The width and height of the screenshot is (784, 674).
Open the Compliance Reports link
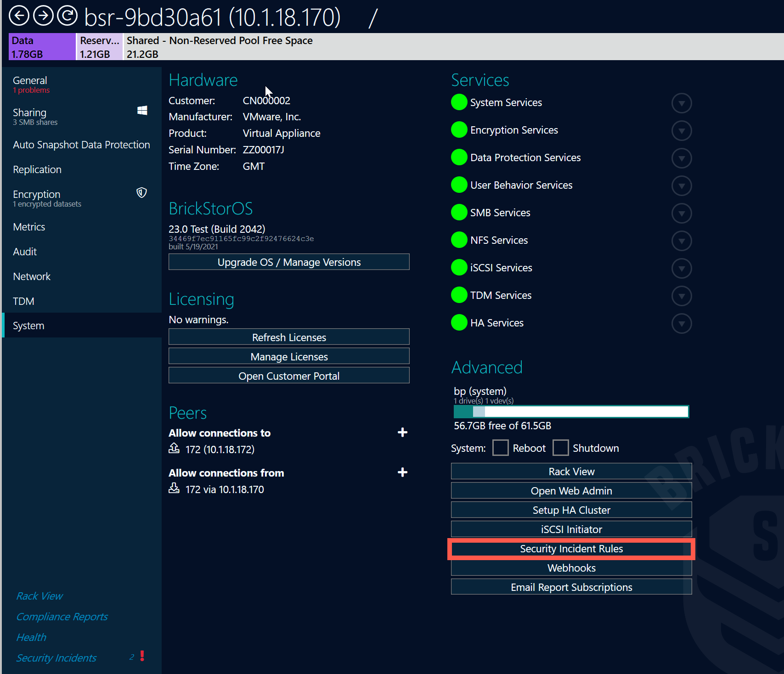pyautogui.click(x=62, y=617)
